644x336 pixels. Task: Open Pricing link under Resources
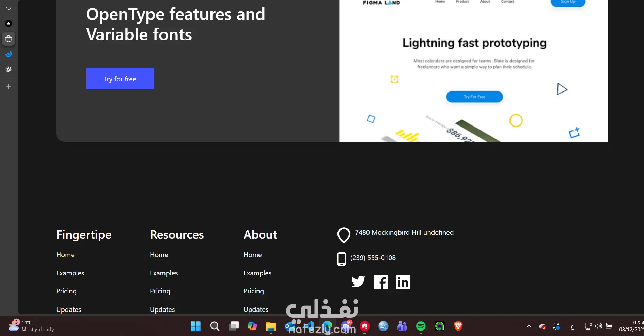coord(160,291)
